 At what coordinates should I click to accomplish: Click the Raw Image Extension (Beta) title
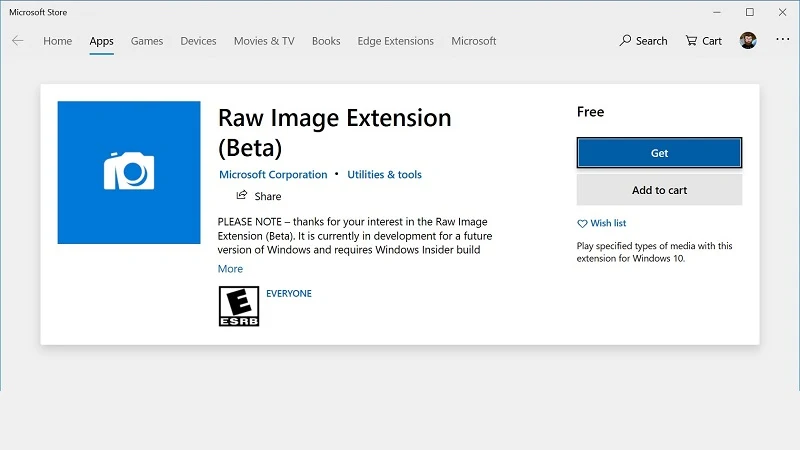pyautogui.click(x=335, y=133)
